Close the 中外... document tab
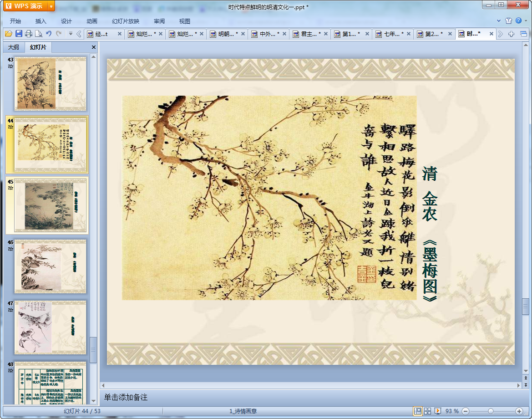Image resolution: width=532 pixels, height=419 pixels. click(x=284, y=34)
